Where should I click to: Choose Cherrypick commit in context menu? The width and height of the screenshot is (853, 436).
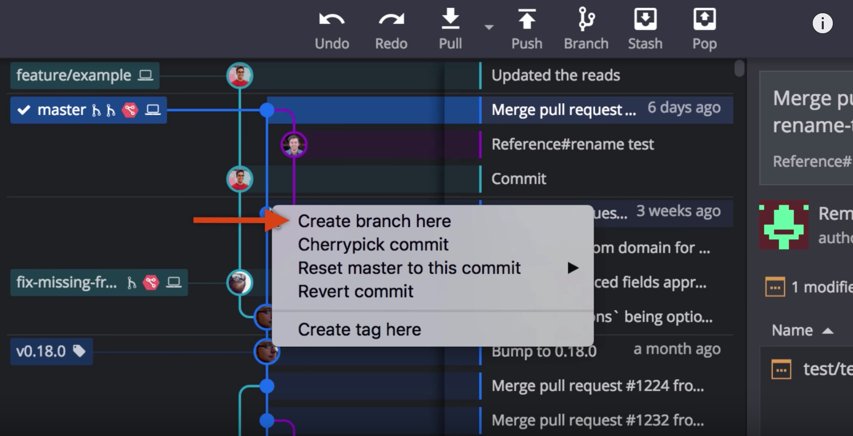point(373,244)
